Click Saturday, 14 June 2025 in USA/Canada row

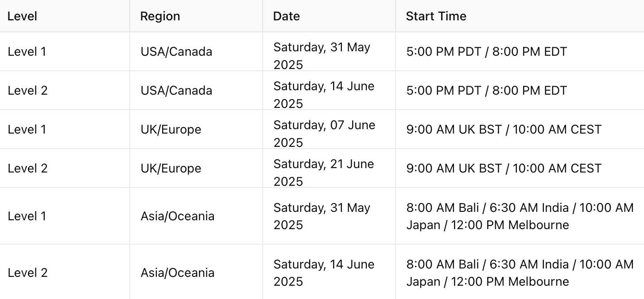point(324,95)
